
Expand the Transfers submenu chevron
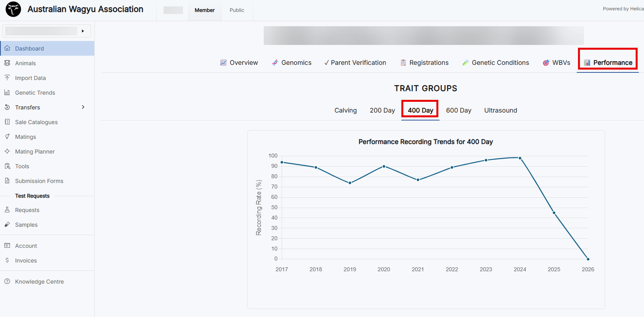click(83, 107)
